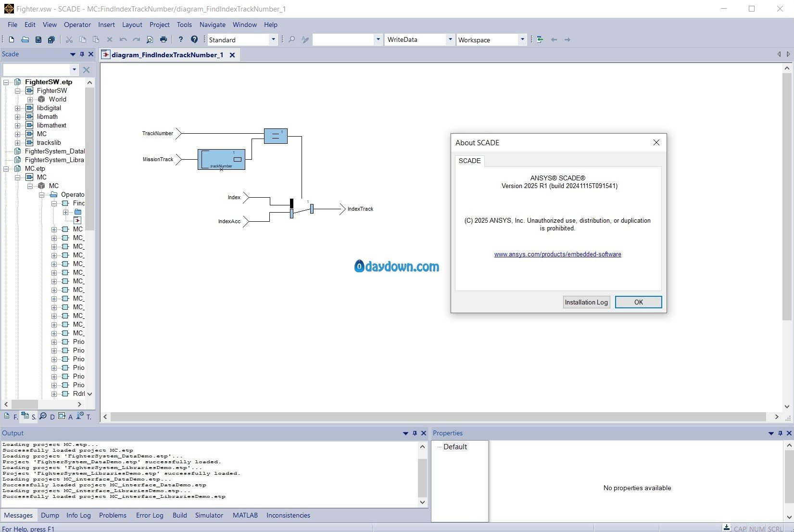
Task: Open the Scade panel options arrow
Action: (73, 54)
